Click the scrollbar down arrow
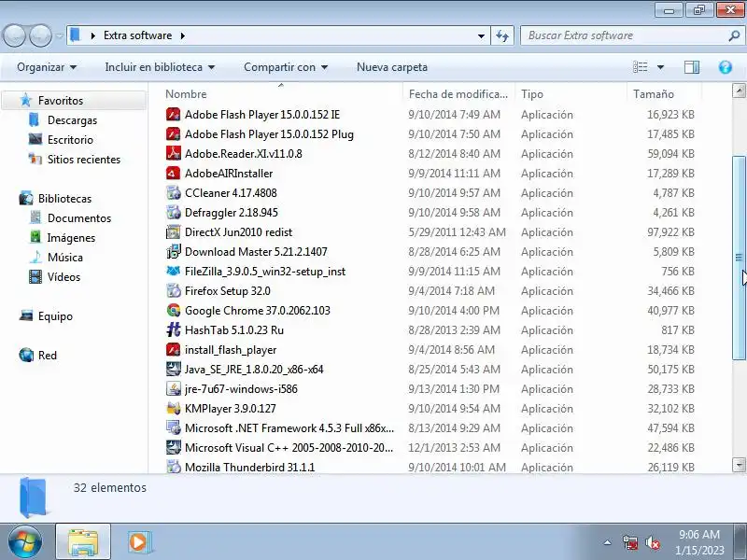747x560 pixels. click(x=739, y=465)
